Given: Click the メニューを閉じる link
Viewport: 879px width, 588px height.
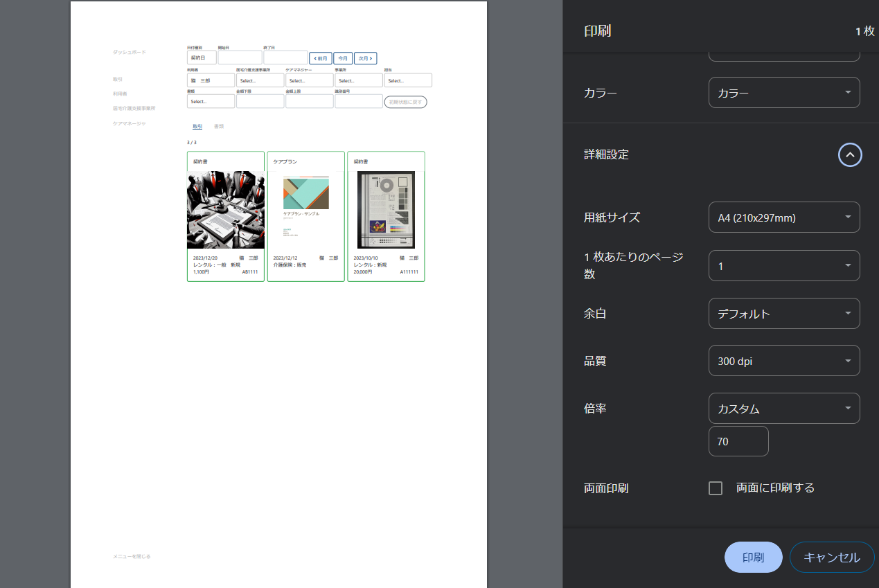Looking at the screenshot, I should tap(132, 555).
